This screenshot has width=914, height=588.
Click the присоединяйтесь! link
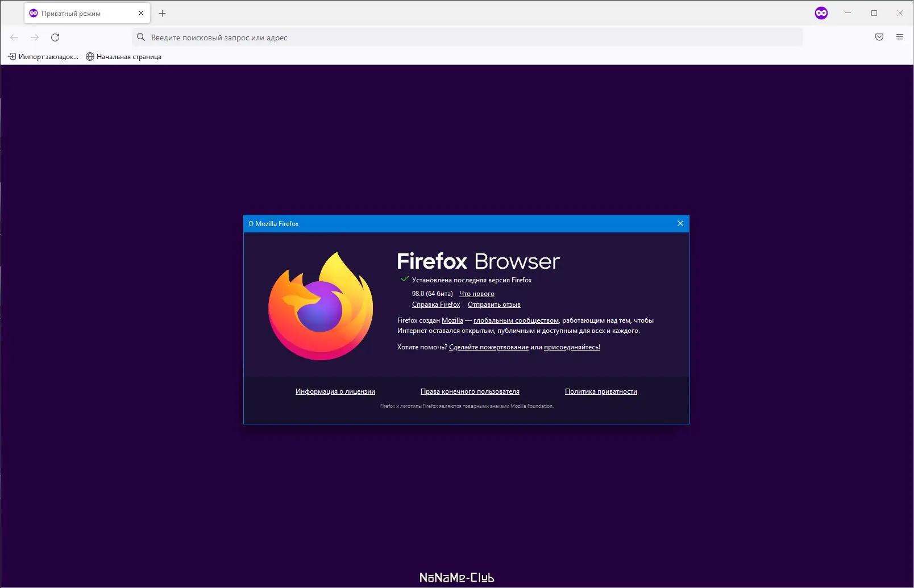click(x=572, y=347)
